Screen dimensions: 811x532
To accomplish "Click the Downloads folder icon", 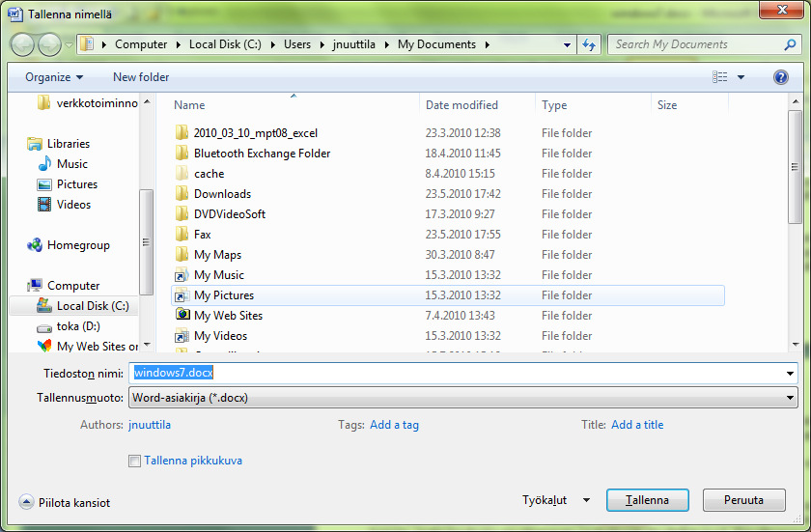I will click(182, 193).
